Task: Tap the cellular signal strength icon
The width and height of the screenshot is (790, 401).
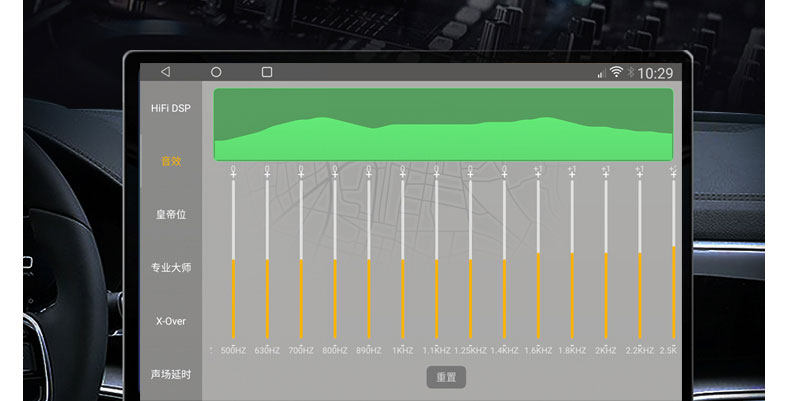Action: (x=600, y=75)
